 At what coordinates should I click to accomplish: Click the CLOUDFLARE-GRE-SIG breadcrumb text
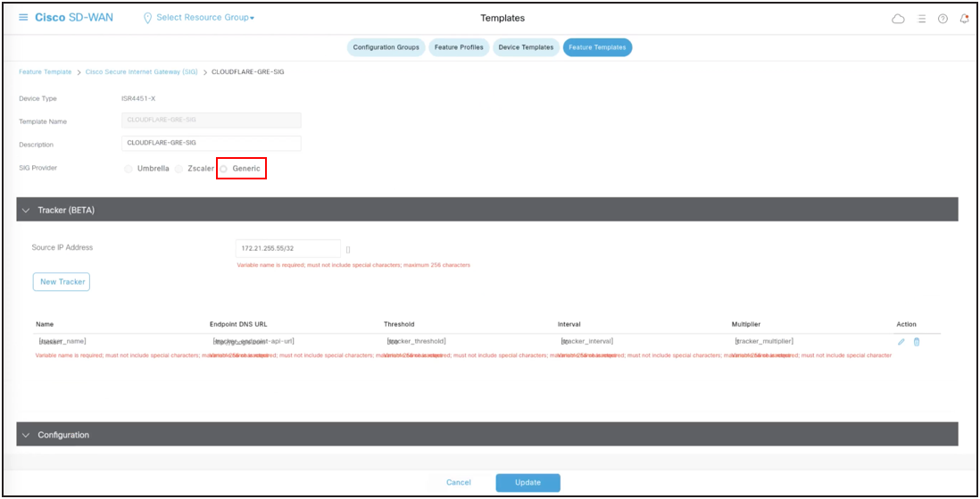(x=248, y=72)
